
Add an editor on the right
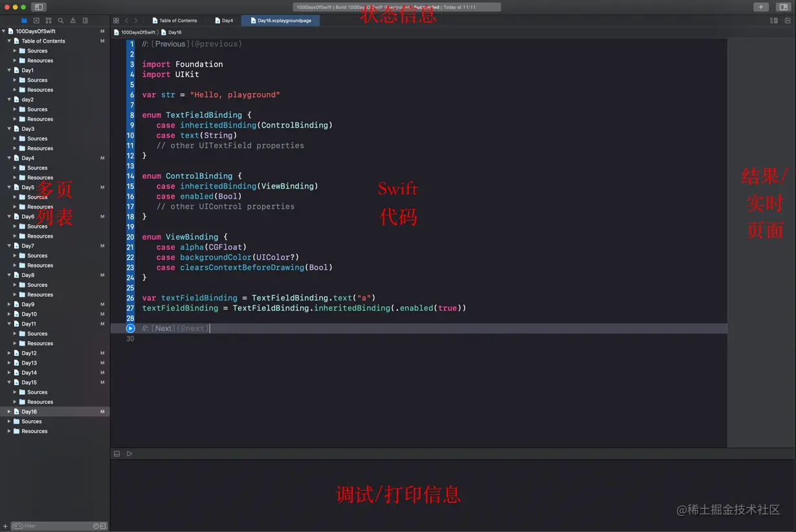(788, 21)
